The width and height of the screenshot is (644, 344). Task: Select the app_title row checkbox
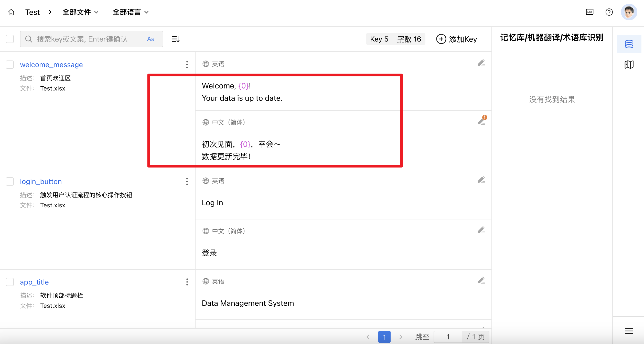pyautogui.click(x=10, y=282)
